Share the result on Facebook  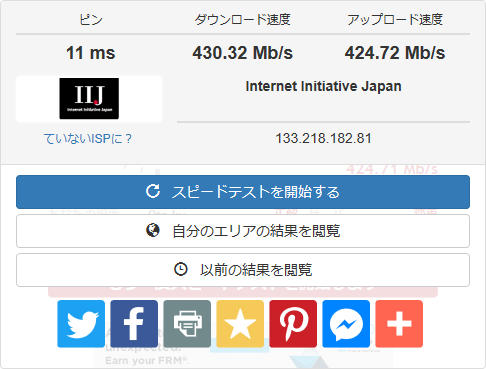point(134,324)
